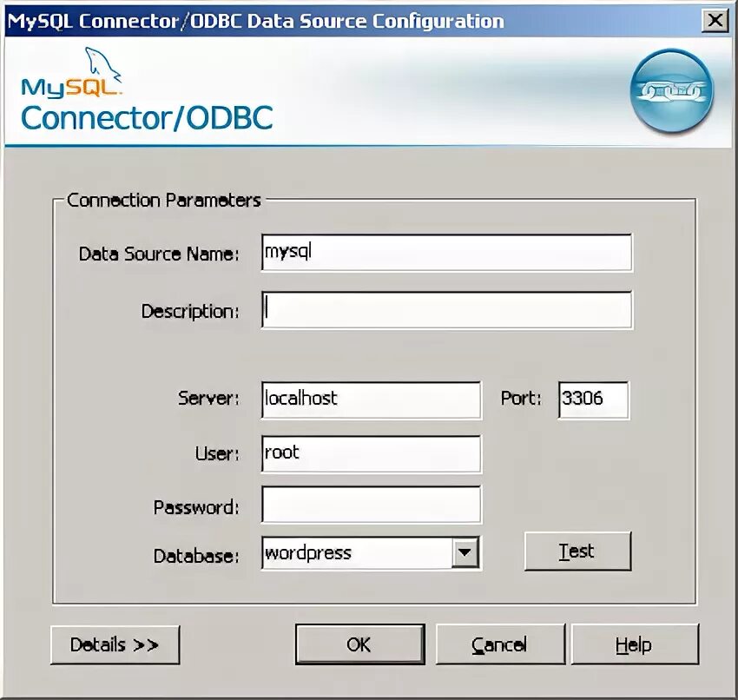Select the Port field showing 3306
Screen dimensions: 738x700
(594, 400)
